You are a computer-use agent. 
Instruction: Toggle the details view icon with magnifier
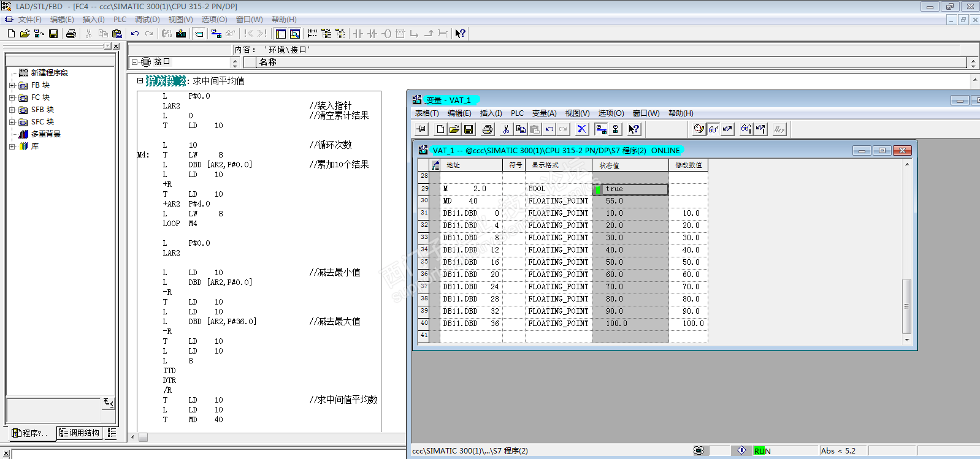295,34
